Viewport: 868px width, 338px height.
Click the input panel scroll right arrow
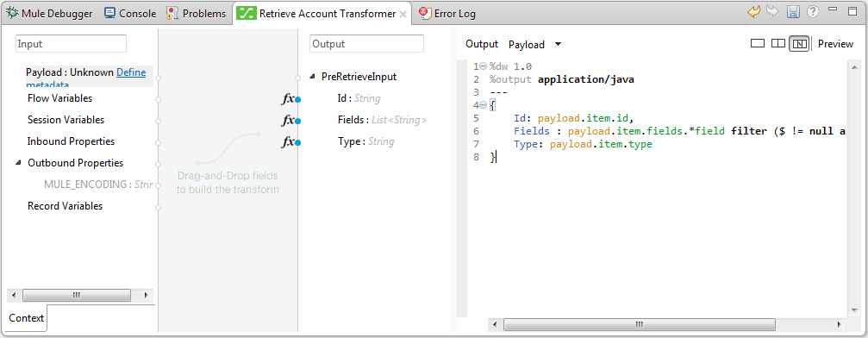[x=146, y=296]
